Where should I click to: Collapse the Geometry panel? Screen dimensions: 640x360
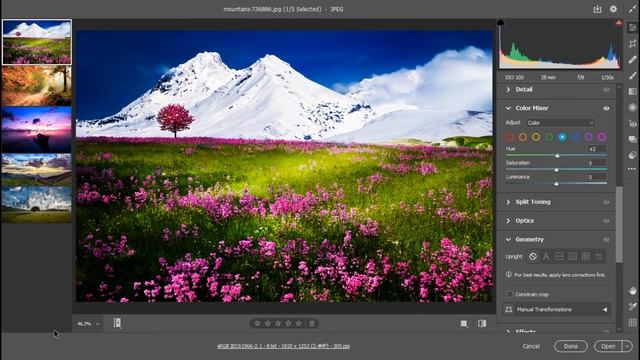tap(508, 240)
